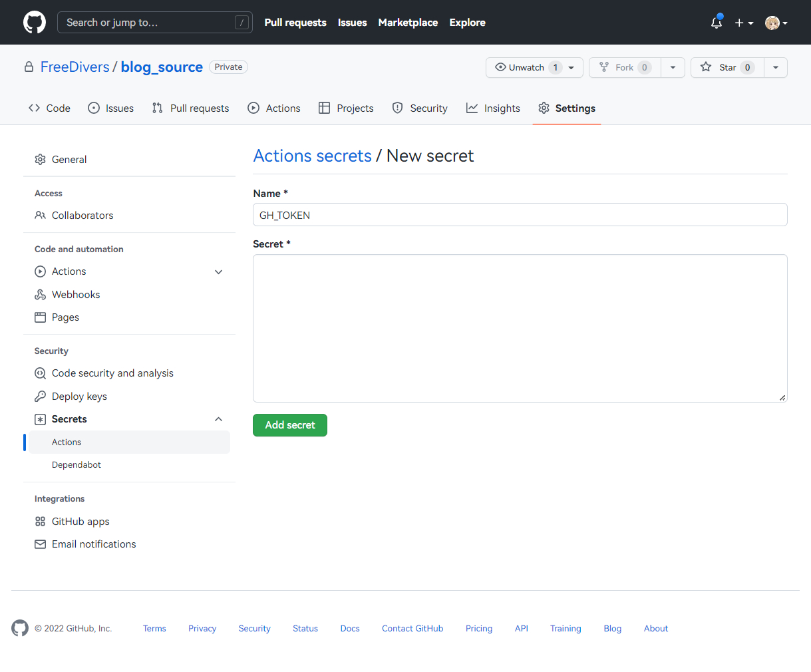The height and width of the screenshot is (672, 811).
Task: Open the footer Privacy link
Action: [x=202, y=629]
